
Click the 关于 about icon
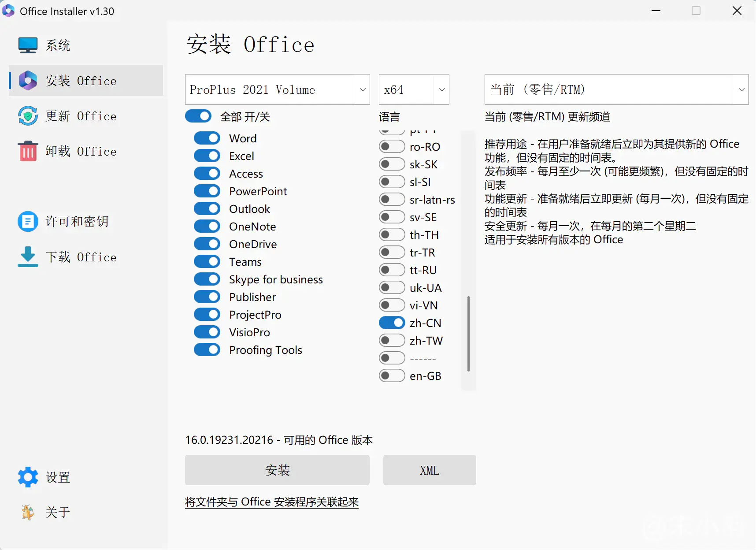(28, 512)
